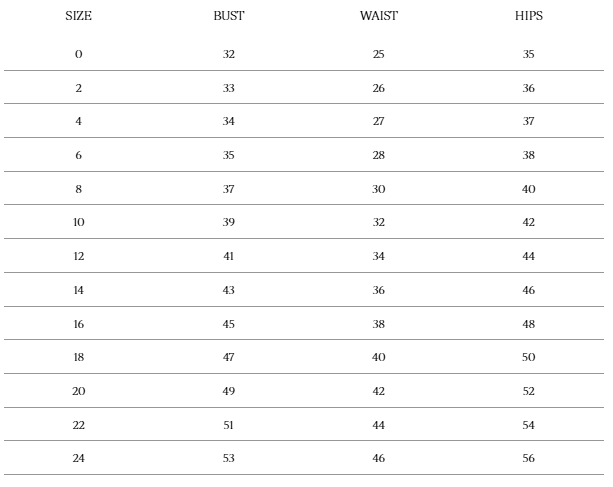Click the hips value 38 for size 6

(528, 156)
